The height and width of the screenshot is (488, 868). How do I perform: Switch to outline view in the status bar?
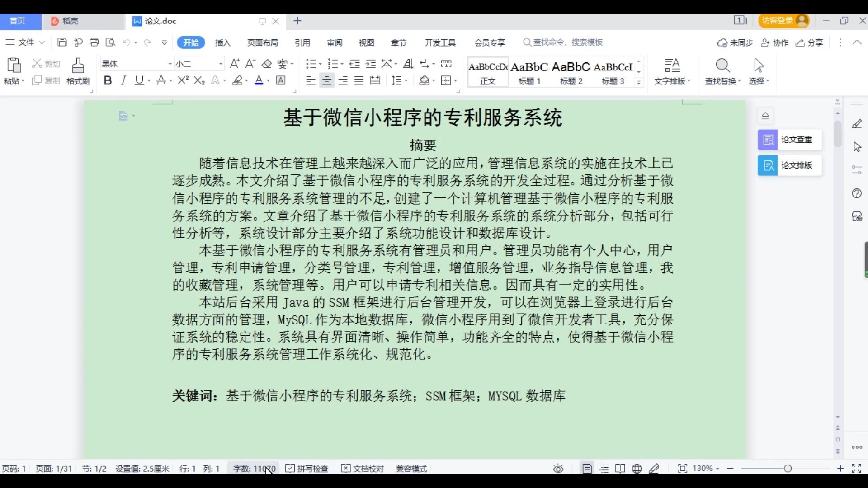tap(604, 469)
